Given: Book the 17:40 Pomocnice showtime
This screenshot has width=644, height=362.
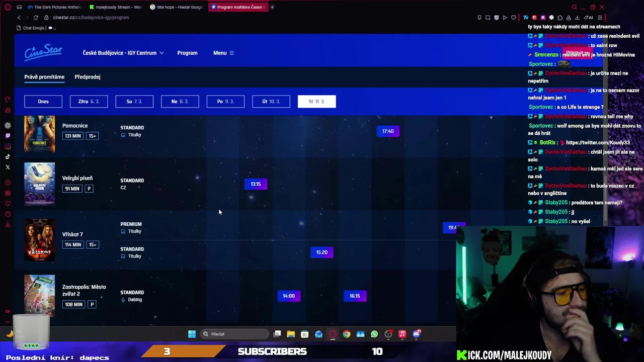Looking at the screenshot, I should point(388,131).
